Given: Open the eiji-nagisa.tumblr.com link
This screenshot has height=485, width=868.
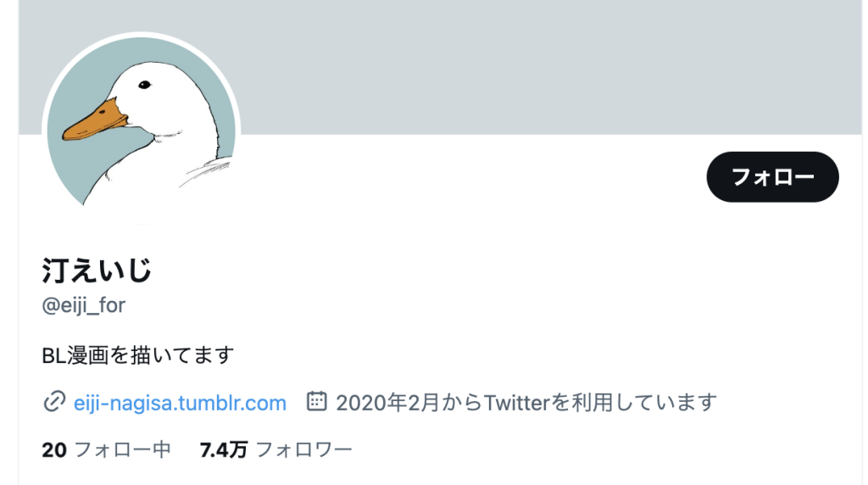Looking at the screenshot, I should (180, 403).
